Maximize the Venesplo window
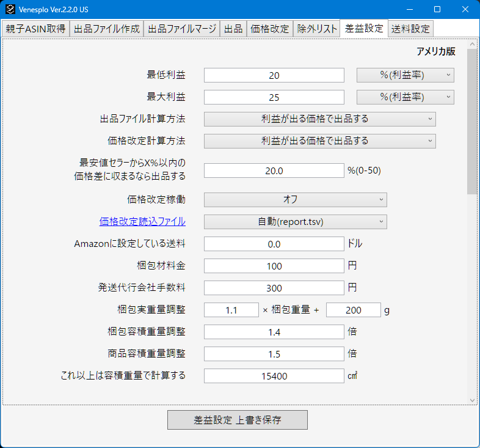Viewport: 480px width, 448px height. coord(437,10)
